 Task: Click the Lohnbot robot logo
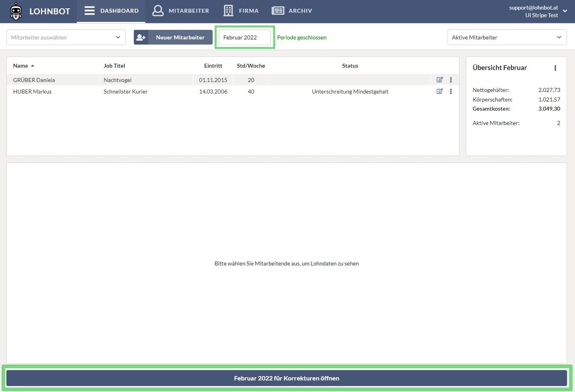[x=16, y=11]
